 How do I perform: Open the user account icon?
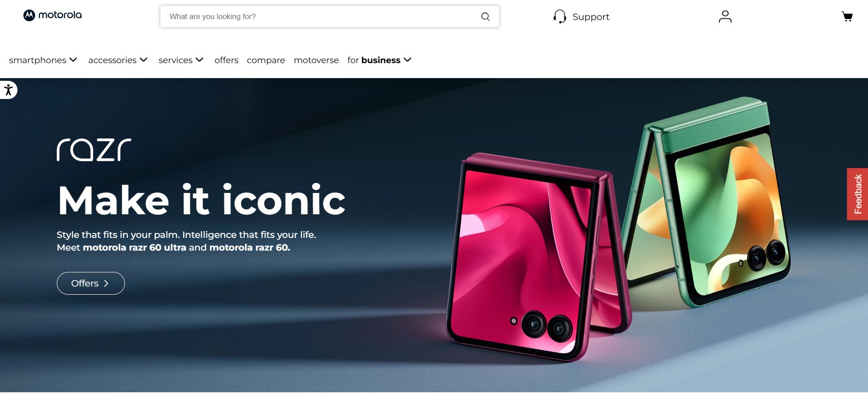[x=725, y=17]
